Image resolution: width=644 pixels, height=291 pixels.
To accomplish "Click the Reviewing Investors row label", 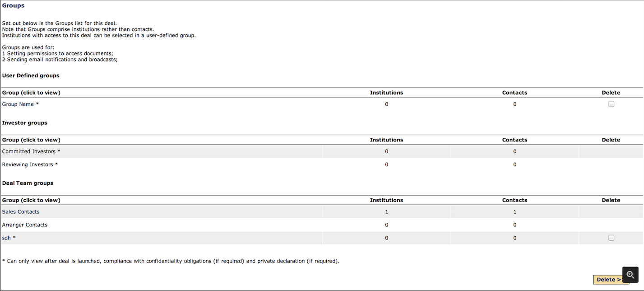I will pyautogui.click(x=30, y=164).
